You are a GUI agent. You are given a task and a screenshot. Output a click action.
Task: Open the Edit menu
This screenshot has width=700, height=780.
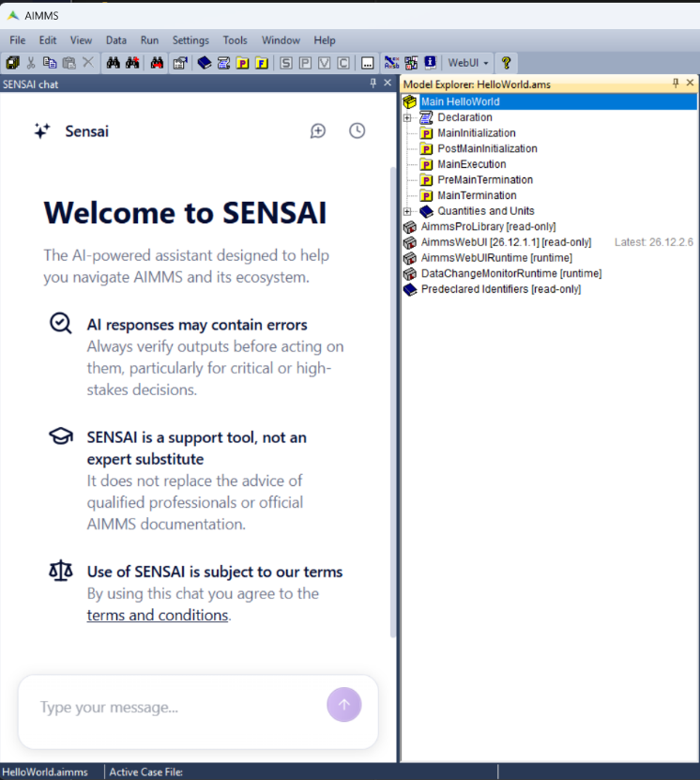48,40
